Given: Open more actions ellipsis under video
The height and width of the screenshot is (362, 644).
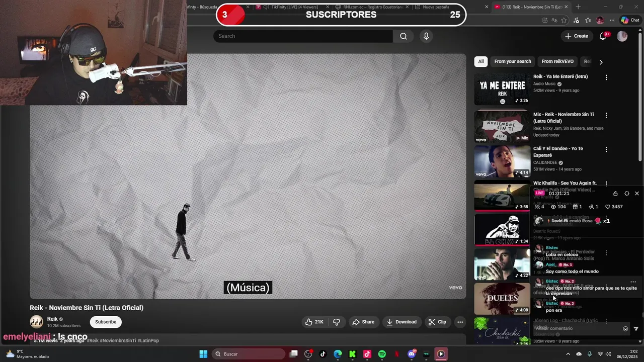Looking at the screenshot, I should point(460,322).
